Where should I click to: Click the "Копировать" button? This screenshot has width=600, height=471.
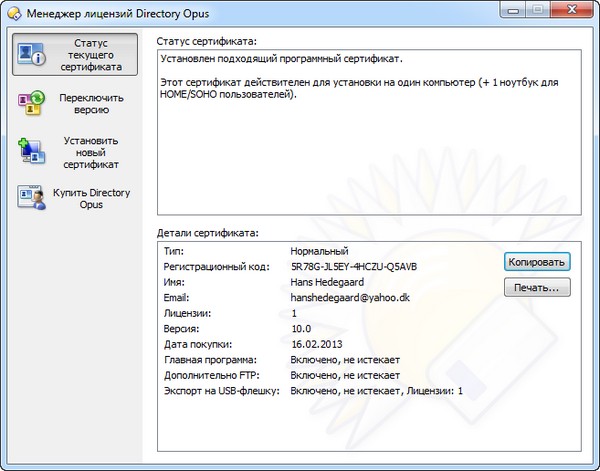pos(537,262)
